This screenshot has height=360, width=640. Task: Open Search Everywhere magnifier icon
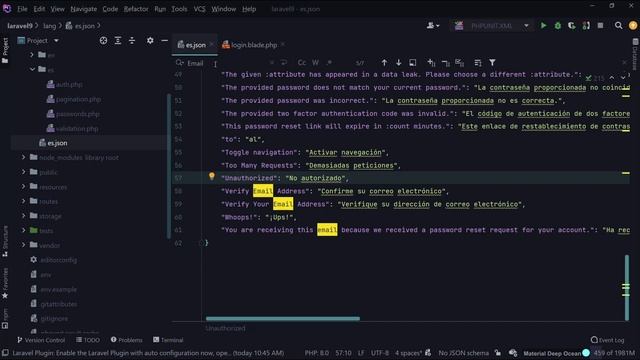[618, 26]
